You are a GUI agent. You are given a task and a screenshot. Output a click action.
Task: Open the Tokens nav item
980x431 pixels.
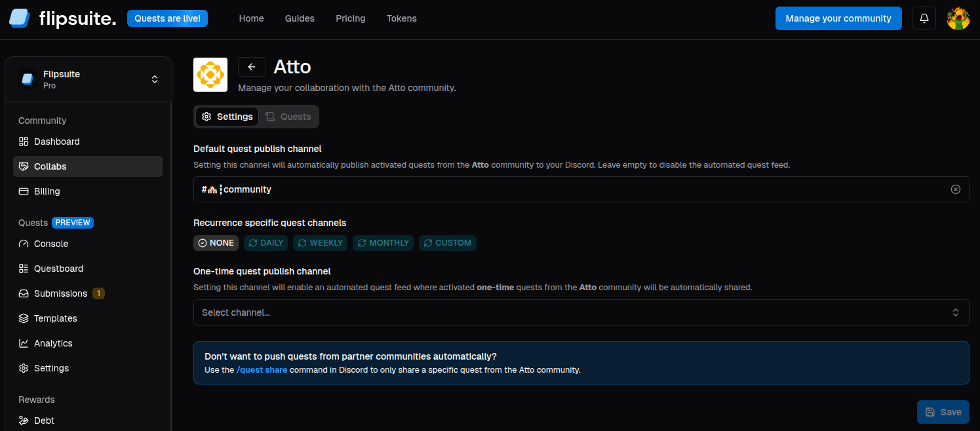coord(402,18)
